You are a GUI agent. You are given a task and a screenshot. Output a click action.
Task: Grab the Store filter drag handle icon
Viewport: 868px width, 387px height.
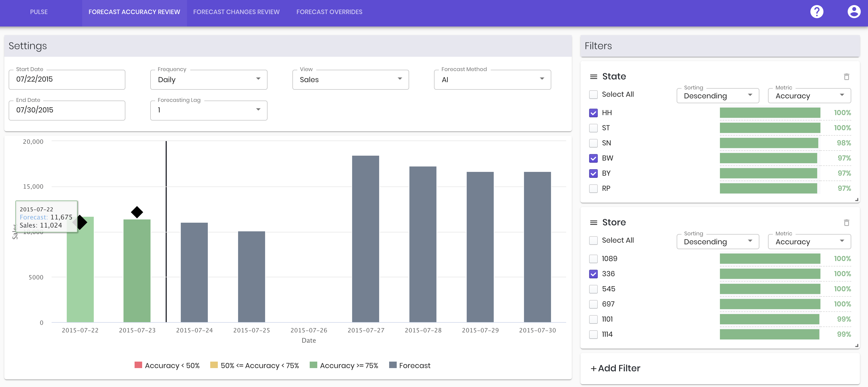593,223
